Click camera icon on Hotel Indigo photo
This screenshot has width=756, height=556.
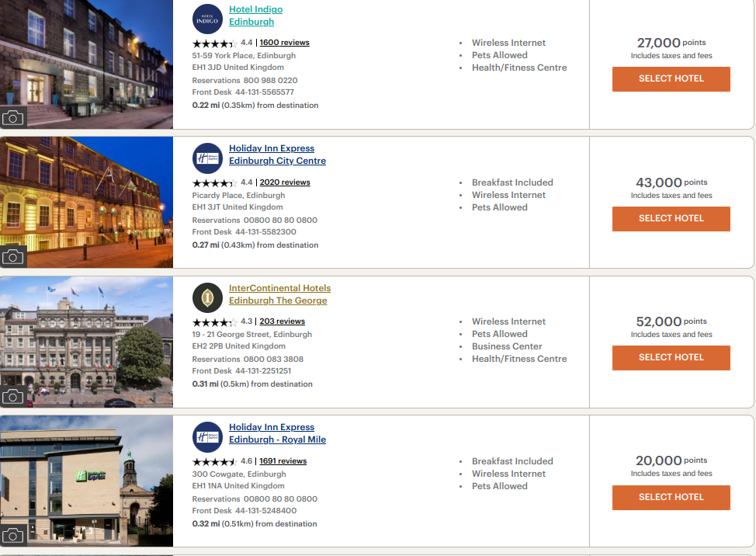point(13,117)
